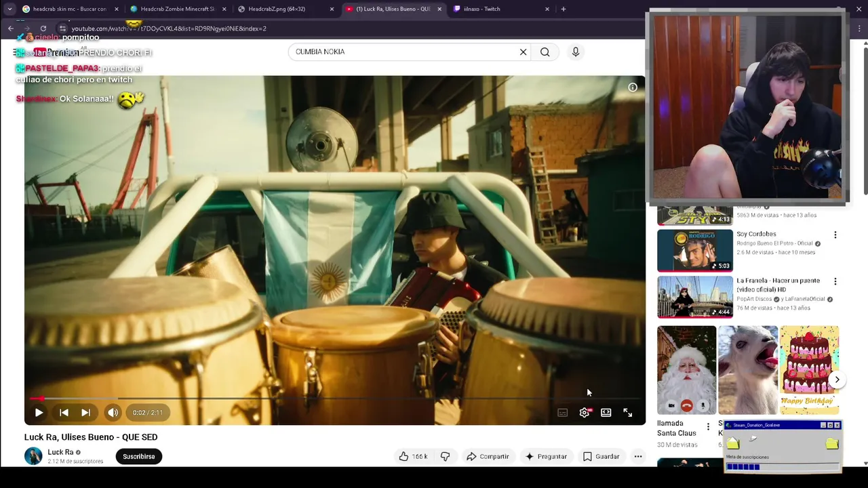Seek on the red video progress bar
Screen dimensions: 868x488
point(335,399)
